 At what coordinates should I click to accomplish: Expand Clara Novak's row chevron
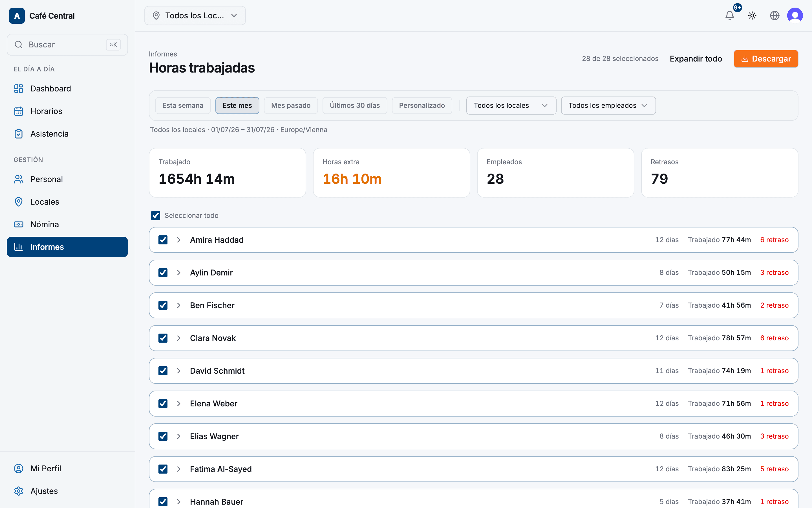click(179, 338)
